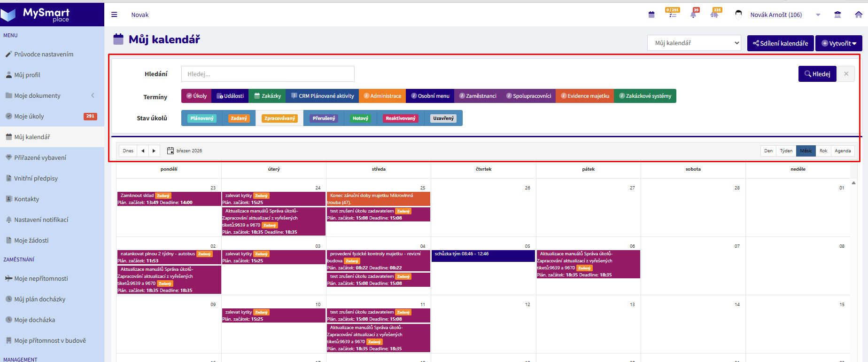Screen dimensions: 868x362
Task: Toggle the Zakázkové systémy filter
Action: [x=645, y=96]
